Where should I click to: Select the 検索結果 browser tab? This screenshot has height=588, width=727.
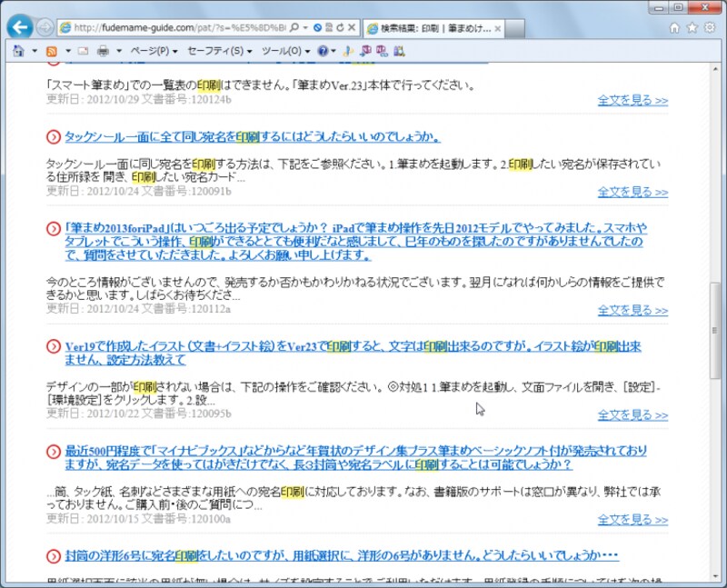click(x=427, y=27)
